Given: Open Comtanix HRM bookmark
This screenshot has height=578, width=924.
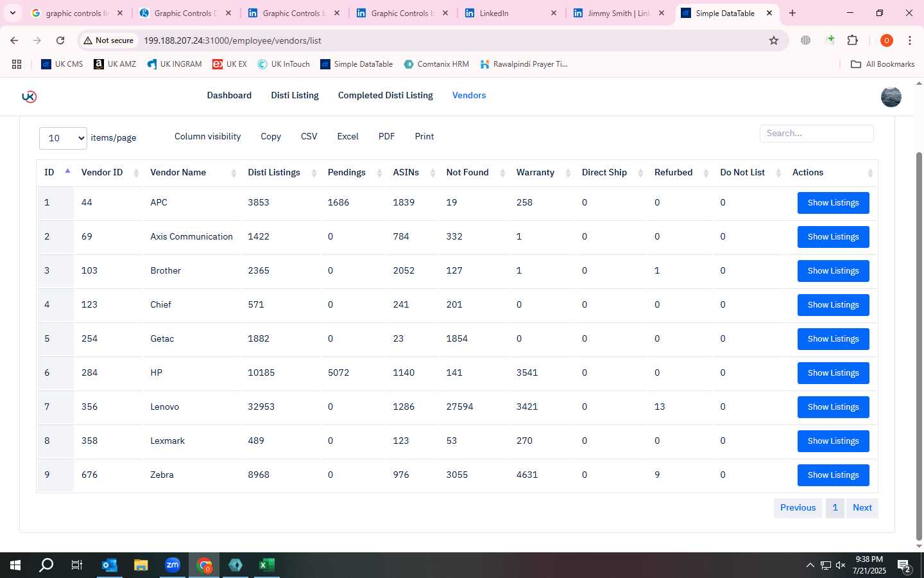Looking at the screenshot, I should (x=436, y=64).
